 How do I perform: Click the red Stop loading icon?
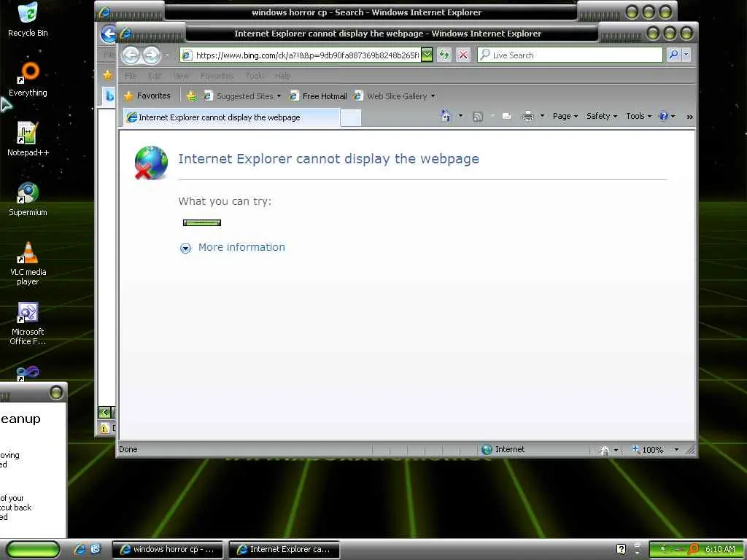462,55
